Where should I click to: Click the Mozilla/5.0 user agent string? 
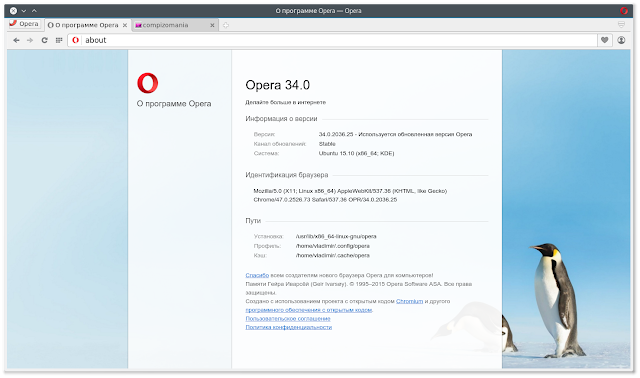point(350,195)
